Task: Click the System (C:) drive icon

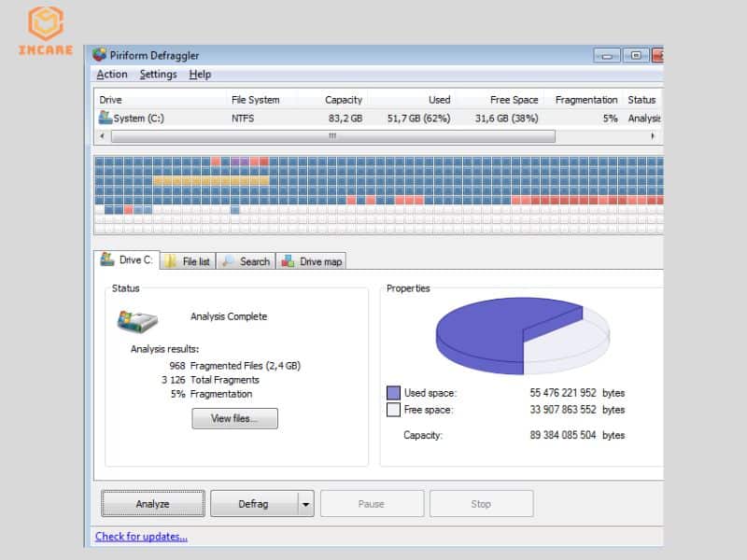Action: (x=105, y=118)
